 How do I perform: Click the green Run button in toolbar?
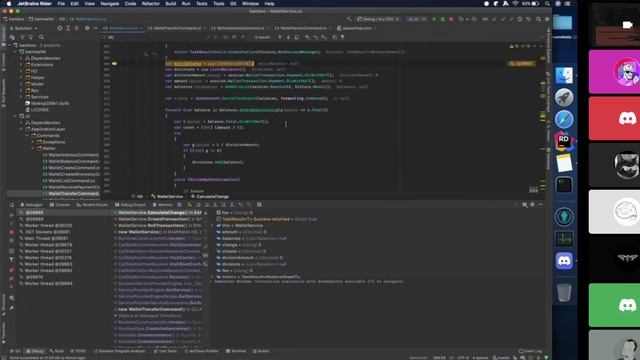[434, 19]
